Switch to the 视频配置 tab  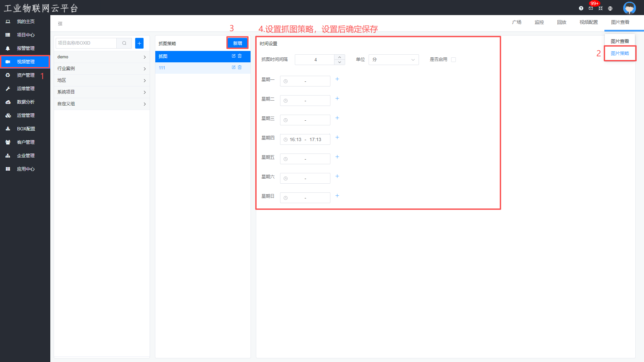588,22
